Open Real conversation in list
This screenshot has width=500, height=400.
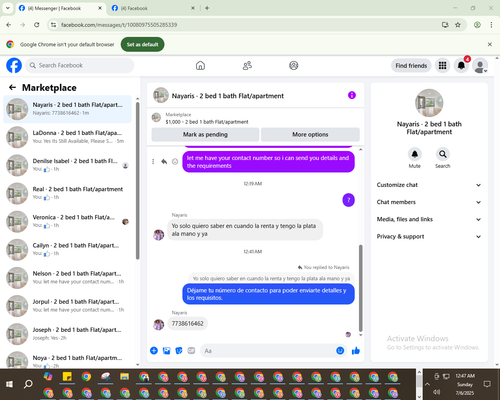point(68,193)
